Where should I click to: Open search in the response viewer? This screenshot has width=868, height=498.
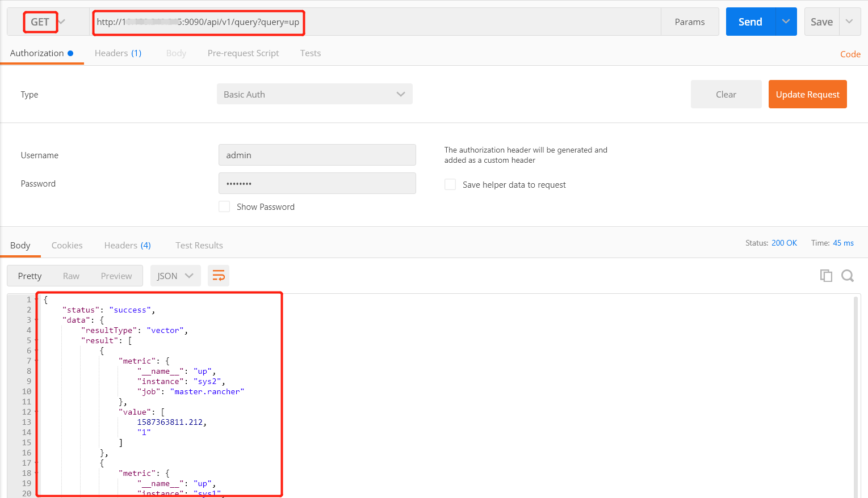848,275
